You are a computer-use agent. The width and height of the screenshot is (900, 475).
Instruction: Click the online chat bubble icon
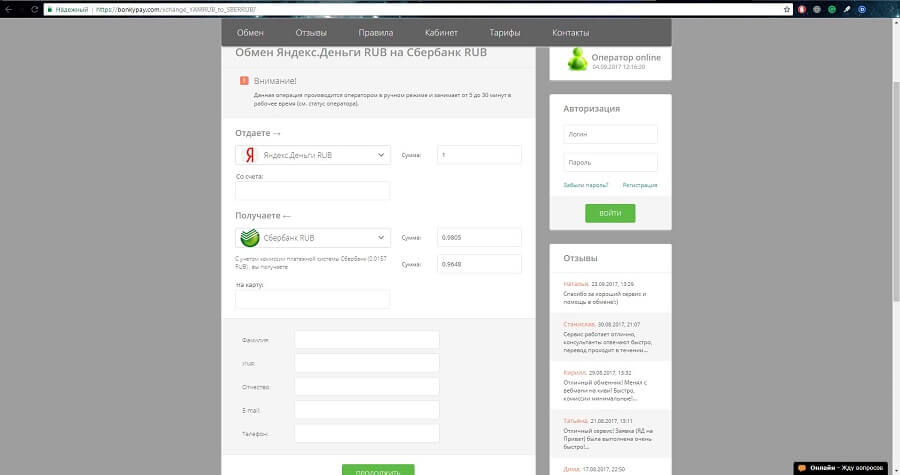pos(802,468)
